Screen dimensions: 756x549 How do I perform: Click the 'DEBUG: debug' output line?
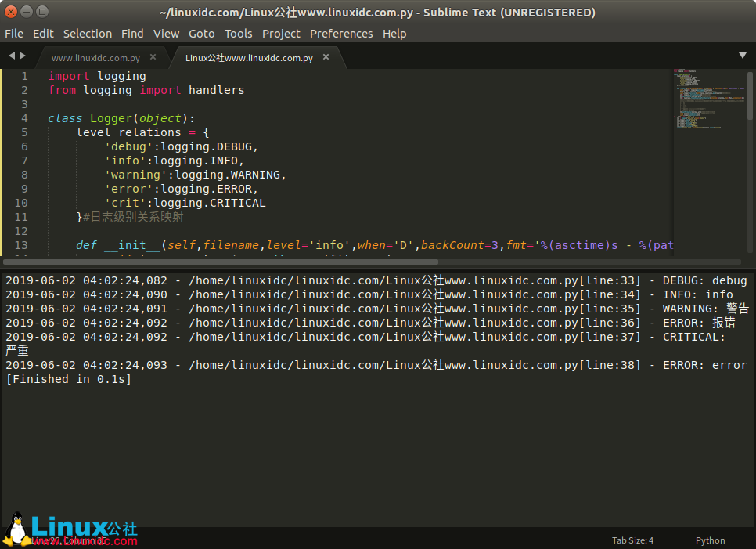click(376, 281)
